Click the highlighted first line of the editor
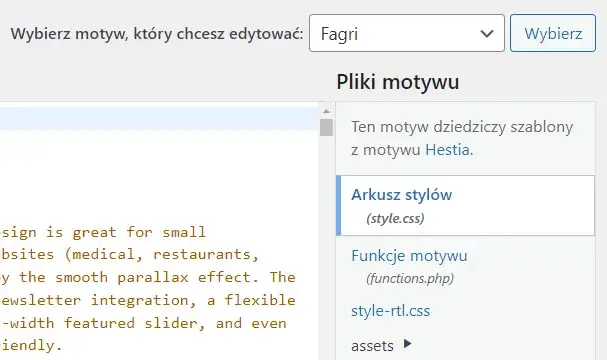 tap(159, 118)
